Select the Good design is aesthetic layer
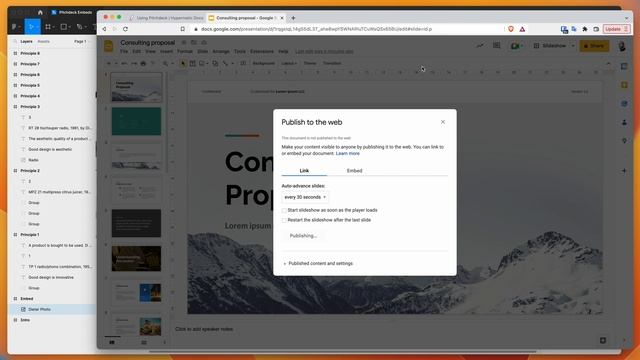The width and height of the screenshot is (640, 360). pyautogui.click(x=51, y=149)
